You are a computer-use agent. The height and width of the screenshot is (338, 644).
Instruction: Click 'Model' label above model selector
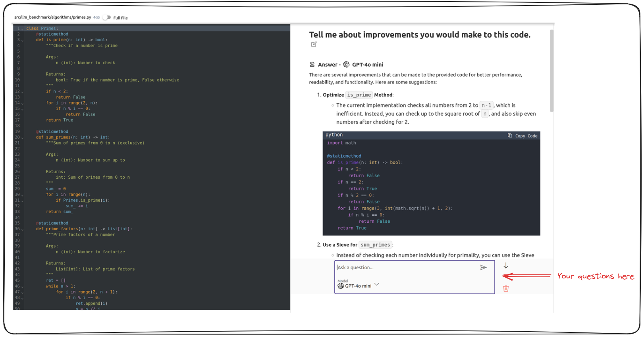pos(343,281)
